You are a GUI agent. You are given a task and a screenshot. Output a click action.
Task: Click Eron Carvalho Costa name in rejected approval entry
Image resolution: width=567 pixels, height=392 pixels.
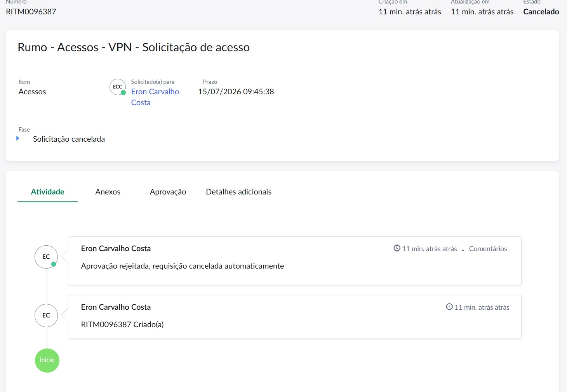pos(116,248)
